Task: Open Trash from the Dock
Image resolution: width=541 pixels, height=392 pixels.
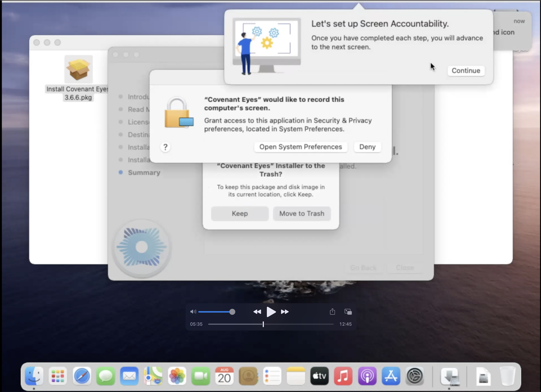Action: pyautogui.click(x=508, y=376)
